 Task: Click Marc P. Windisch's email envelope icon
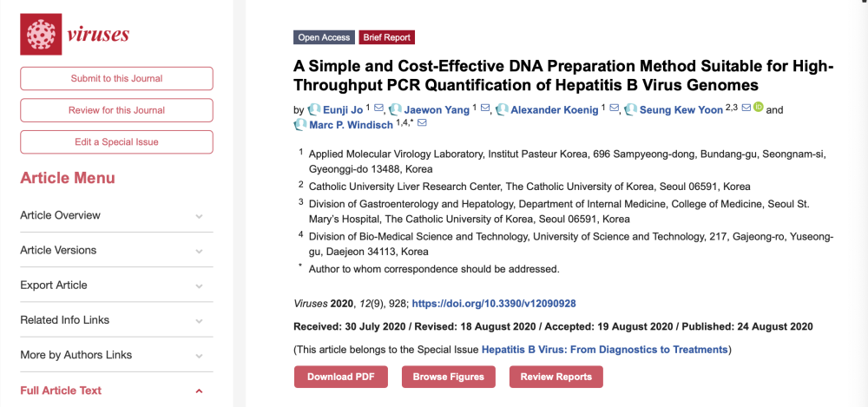(x=423, y=124)
